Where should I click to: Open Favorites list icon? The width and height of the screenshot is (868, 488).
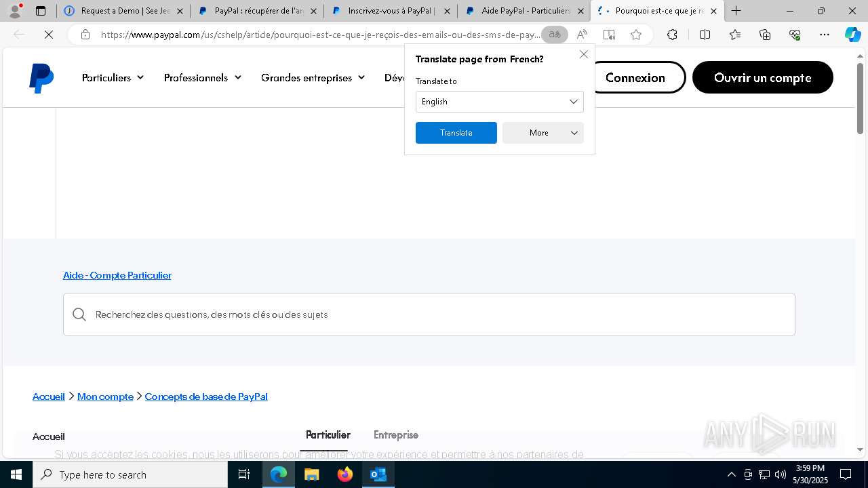[x=735, y=35]
